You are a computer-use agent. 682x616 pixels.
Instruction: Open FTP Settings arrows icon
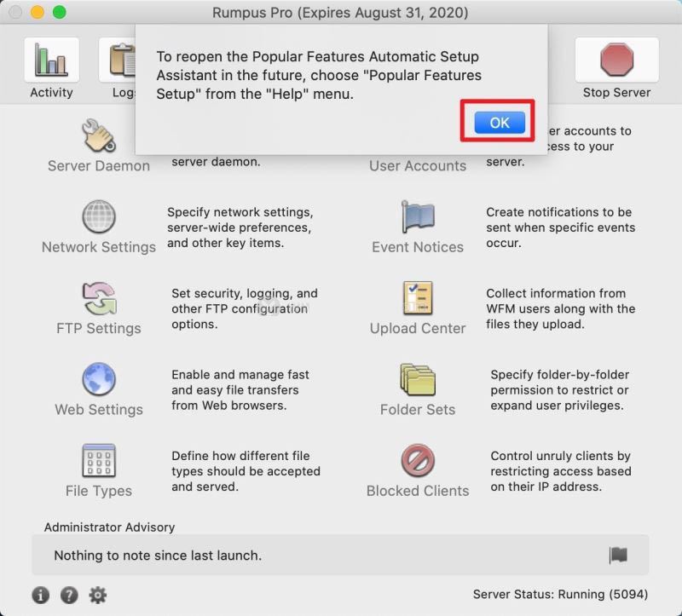pos(100,298)
